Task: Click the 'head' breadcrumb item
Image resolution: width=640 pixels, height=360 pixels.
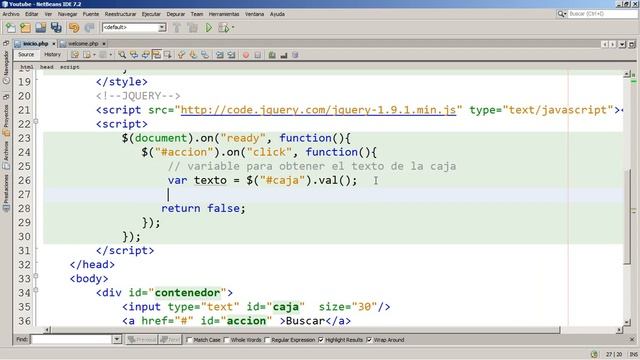Action: pyautogui.click(x=47, y=67)
